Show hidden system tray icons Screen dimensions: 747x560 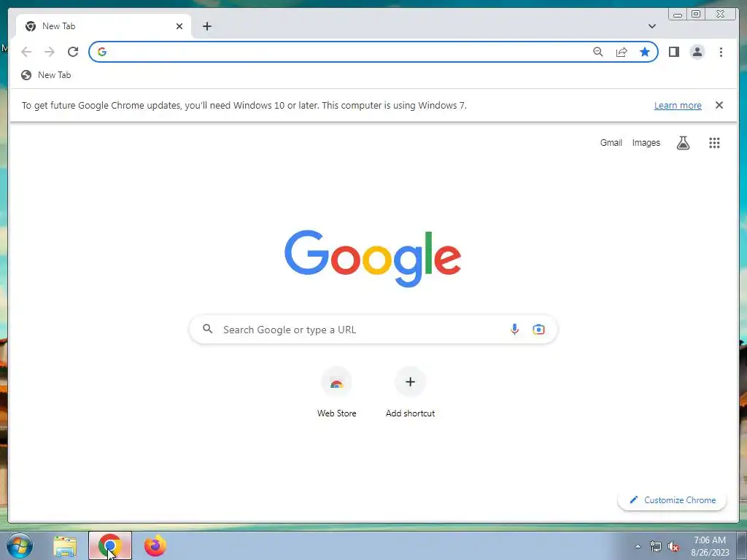pos(638,546)
